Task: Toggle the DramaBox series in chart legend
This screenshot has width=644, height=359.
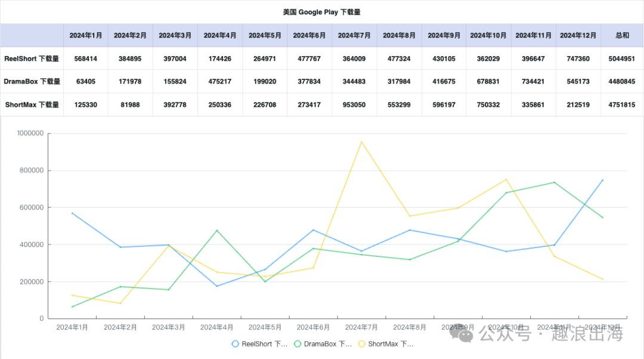Action: (323, 344)
